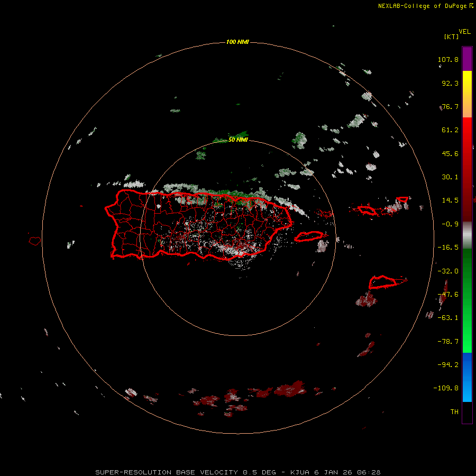
Task: Select the -109.8 scale label
Action: coord(446,388)
